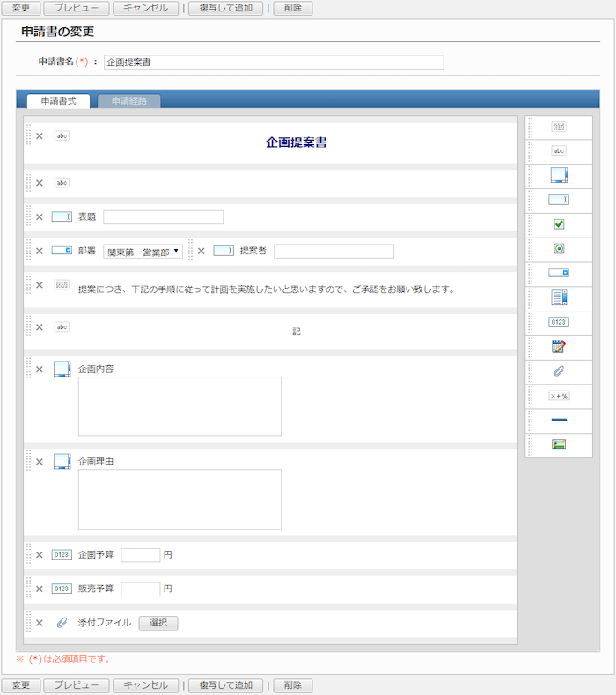Viewport: 616px width, 695px height.
Task: Click the 申請書名 text input field
Action: click(x=274, y=62)
